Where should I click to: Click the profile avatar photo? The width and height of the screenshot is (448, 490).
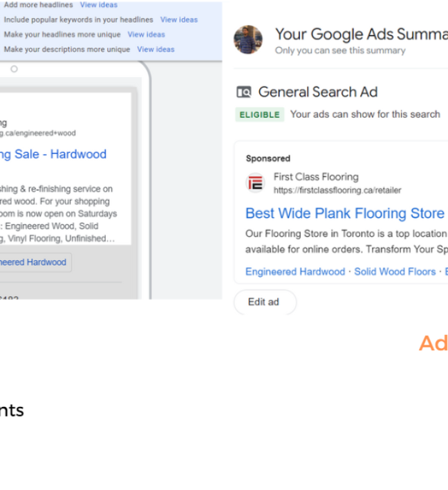pos(248,40)
